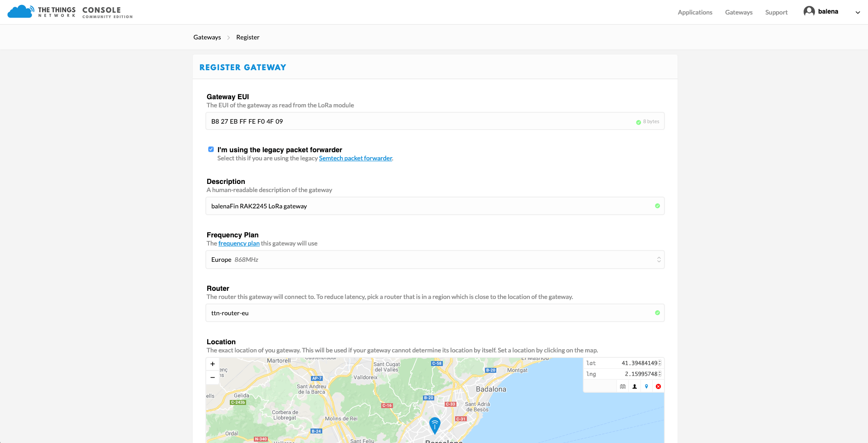Increase latitude using the lat stepper arrows
This screenshot has height=443, width=868.
(x=659, y=361)
